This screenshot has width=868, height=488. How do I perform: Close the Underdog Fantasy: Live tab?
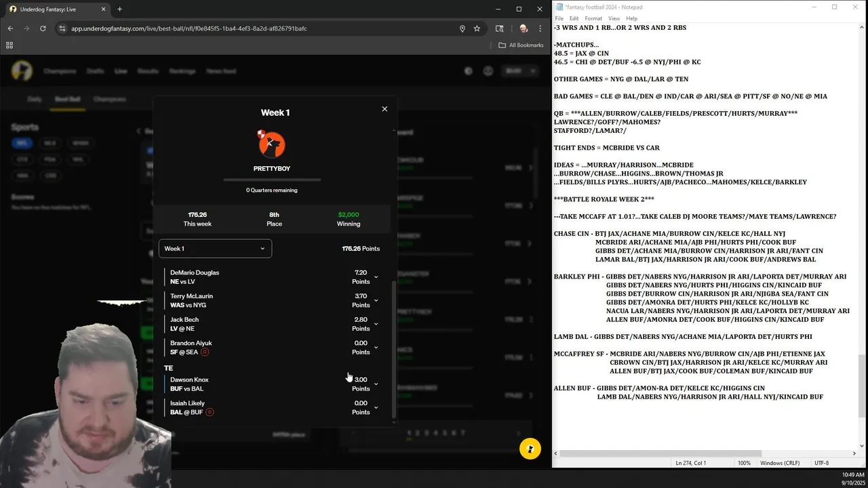click(x=103, y=9)
